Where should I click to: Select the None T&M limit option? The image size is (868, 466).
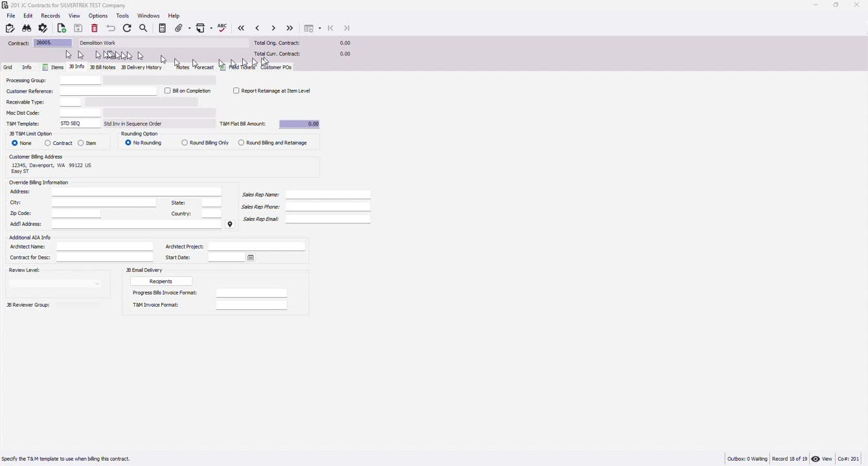[x=15, y=143]
